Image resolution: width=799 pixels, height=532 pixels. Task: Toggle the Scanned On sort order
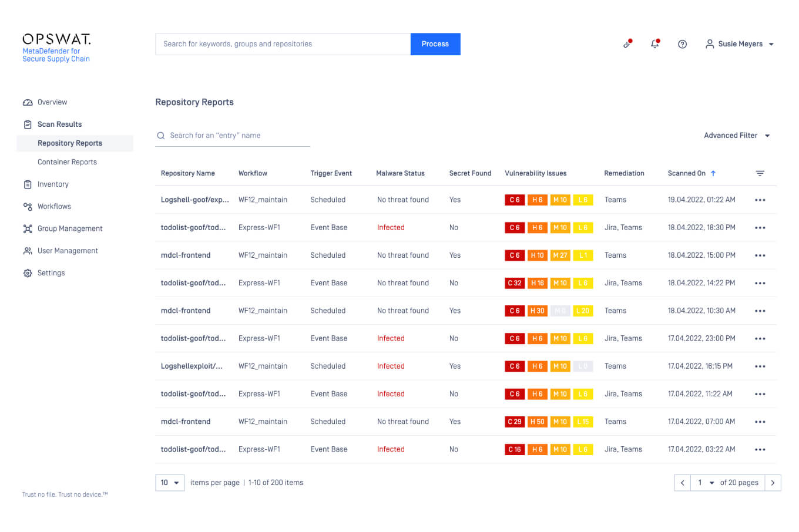(x=713, y=173)
